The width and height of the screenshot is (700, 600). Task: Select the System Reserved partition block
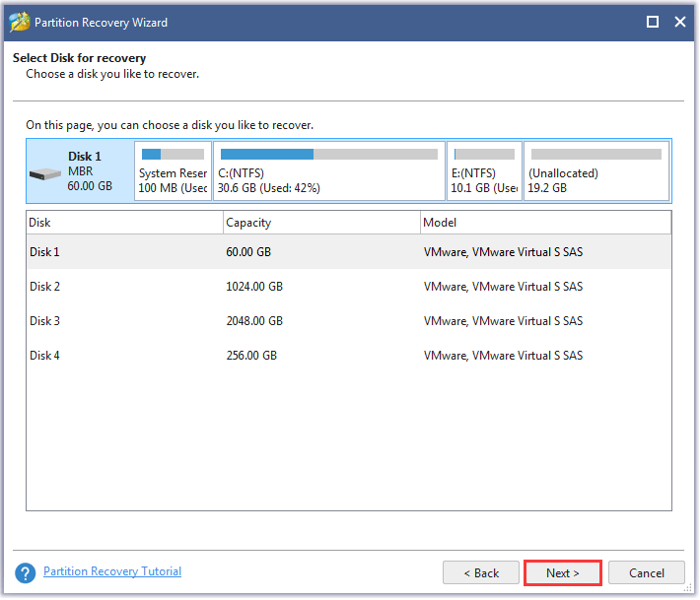click(x=173, y=170)
